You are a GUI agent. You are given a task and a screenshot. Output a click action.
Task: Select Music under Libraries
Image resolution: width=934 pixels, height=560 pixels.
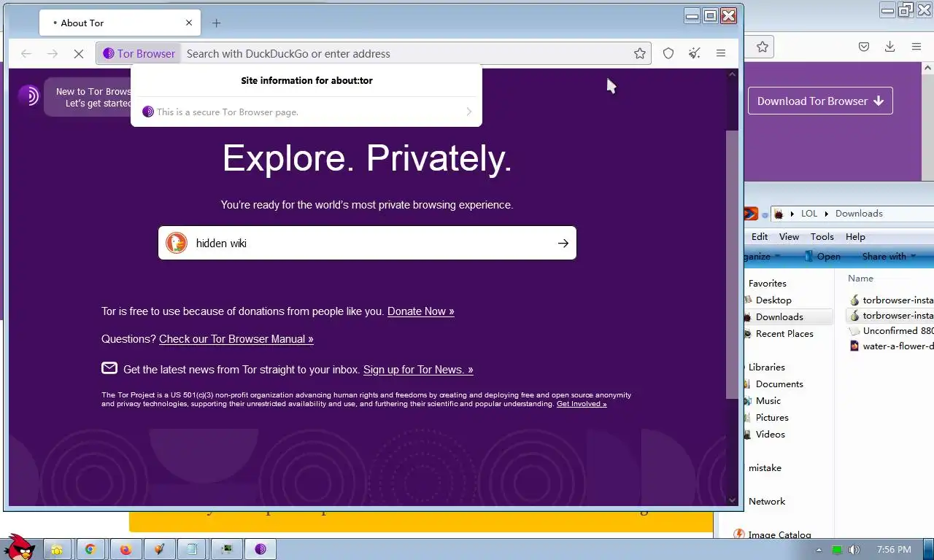pyautogui.click(x=768, y=400)
